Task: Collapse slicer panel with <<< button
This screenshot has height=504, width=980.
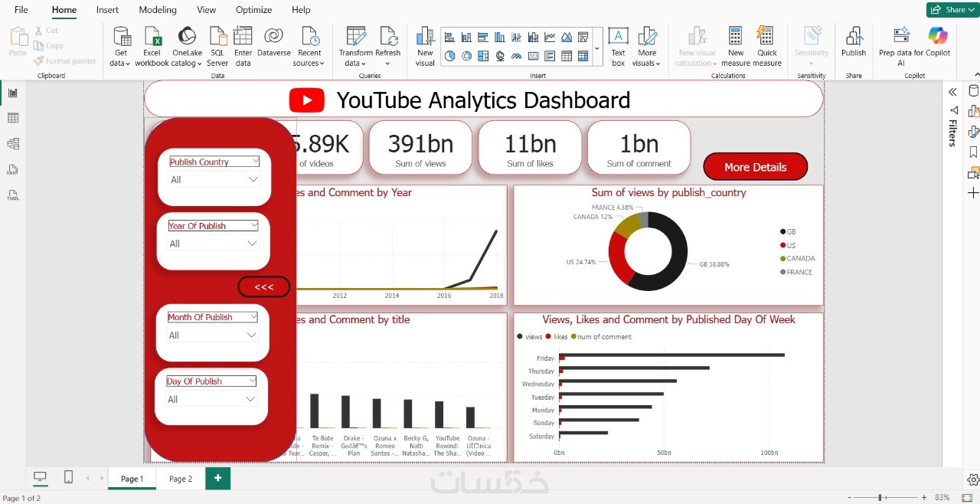Action: coord(264,287)
